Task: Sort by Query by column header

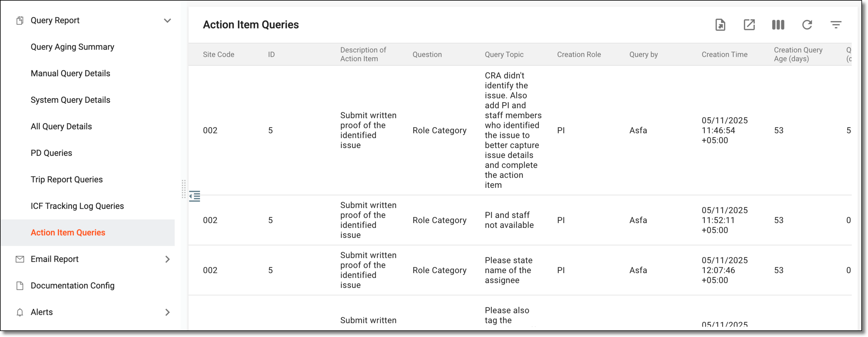Action: click(x=643, y=55)
